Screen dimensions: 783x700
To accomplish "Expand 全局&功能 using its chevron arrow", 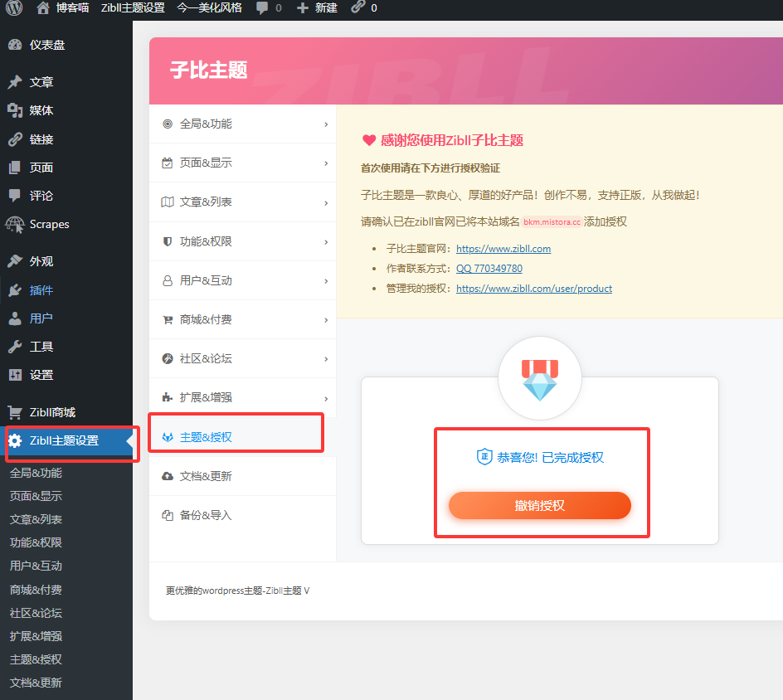I will (326, 124).
